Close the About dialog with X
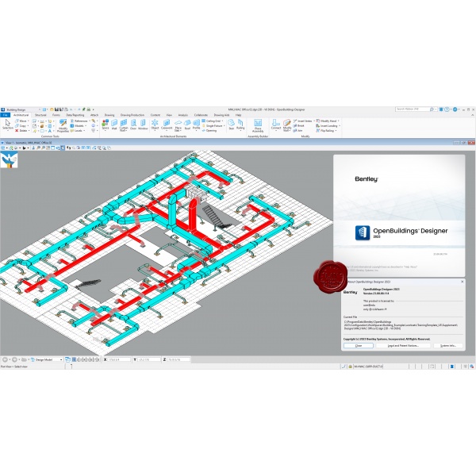 [462, 282]
